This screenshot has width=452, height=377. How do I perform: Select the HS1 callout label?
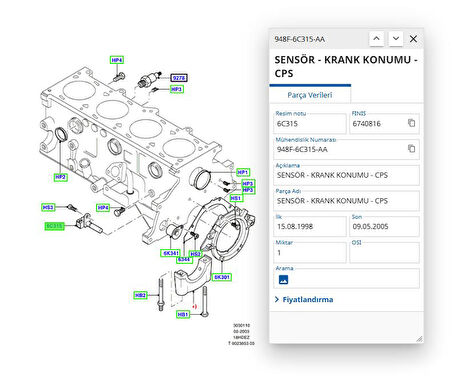(236, 198)
